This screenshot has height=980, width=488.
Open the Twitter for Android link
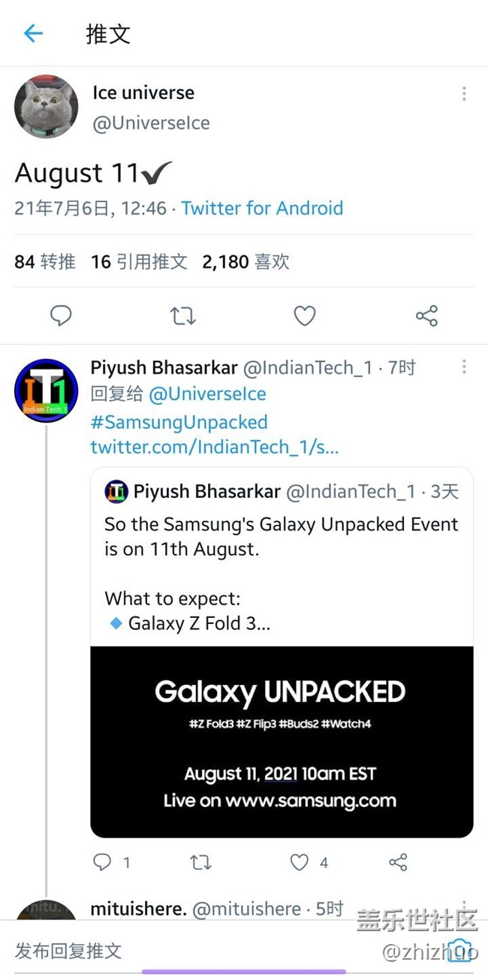pos(262,208)
